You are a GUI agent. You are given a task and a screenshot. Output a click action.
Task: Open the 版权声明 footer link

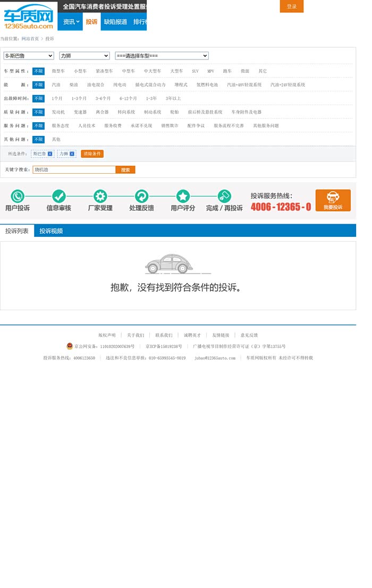tap(107, 335)
